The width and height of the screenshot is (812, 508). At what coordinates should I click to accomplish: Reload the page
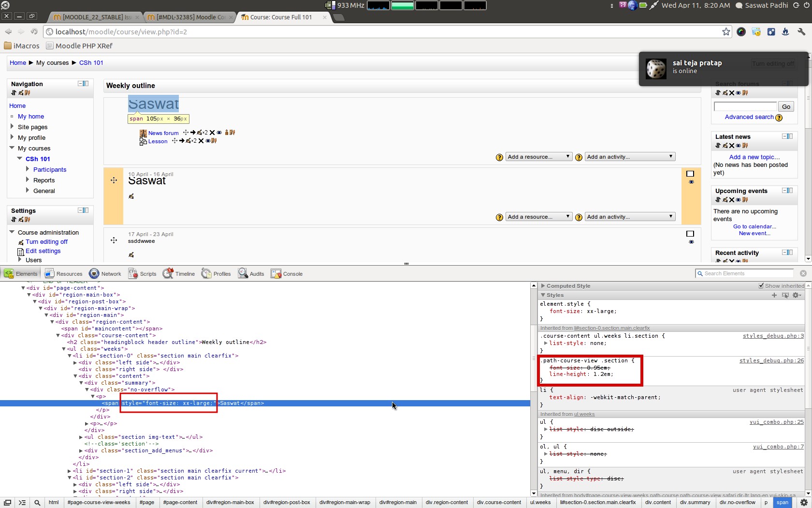tap(34, 32)
